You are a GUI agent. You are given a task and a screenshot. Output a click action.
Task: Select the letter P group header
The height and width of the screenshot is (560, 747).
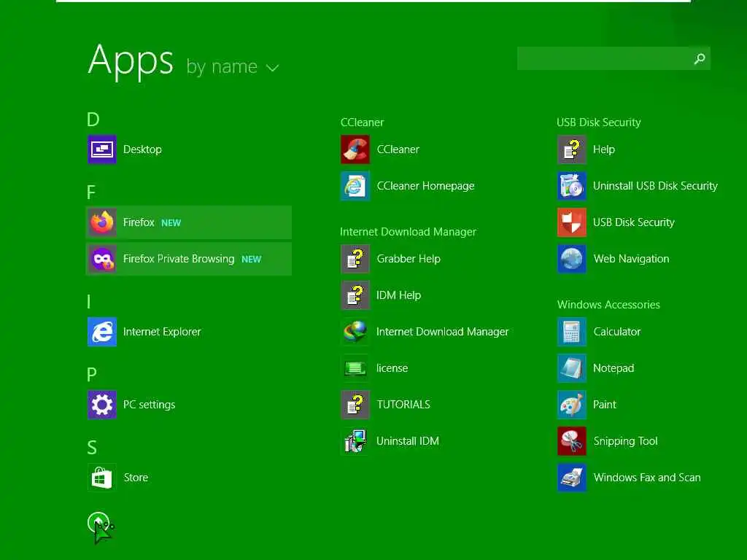point(91,375)
